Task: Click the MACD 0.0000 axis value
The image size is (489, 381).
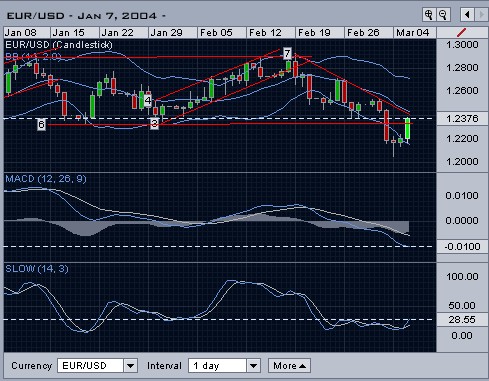Action: coord(462,220)
